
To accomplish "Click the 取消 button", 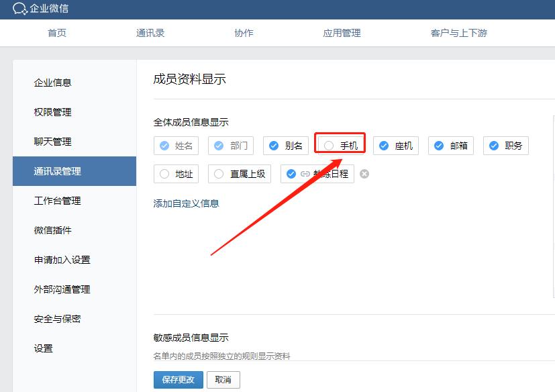I will (223, 379).
